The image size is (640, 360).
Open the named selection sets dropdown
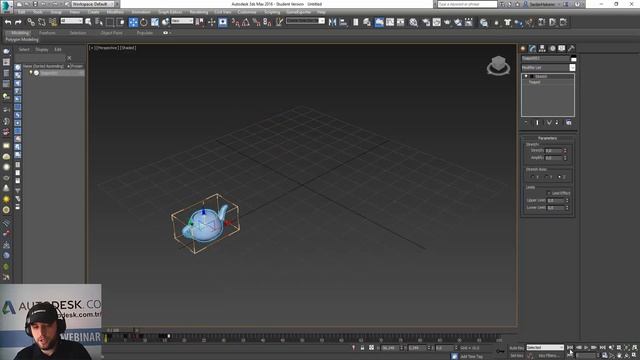pyautogui.click(x=305, y=21)
